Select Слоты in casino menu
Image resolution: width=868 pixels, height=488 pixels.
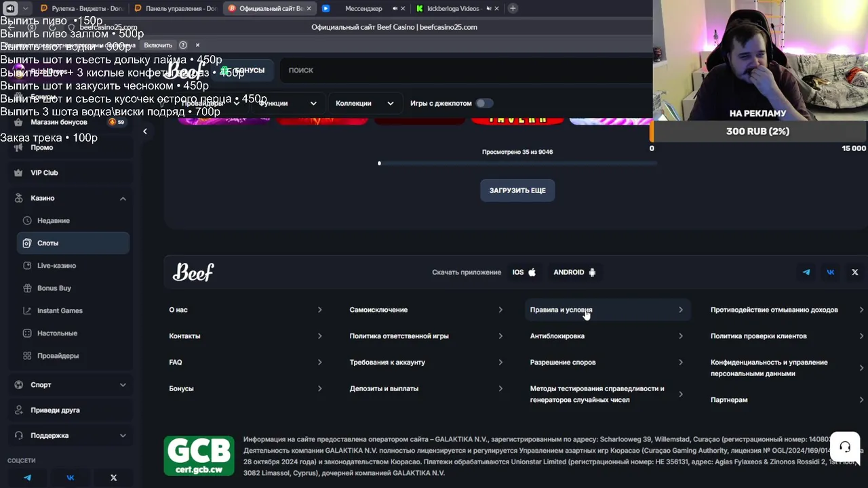(73, 243)
